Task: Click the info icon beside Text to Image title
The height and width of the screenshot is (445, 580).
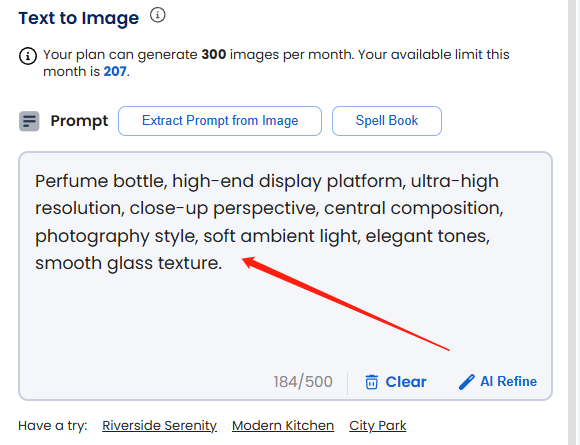Action: tap(158, 16)
